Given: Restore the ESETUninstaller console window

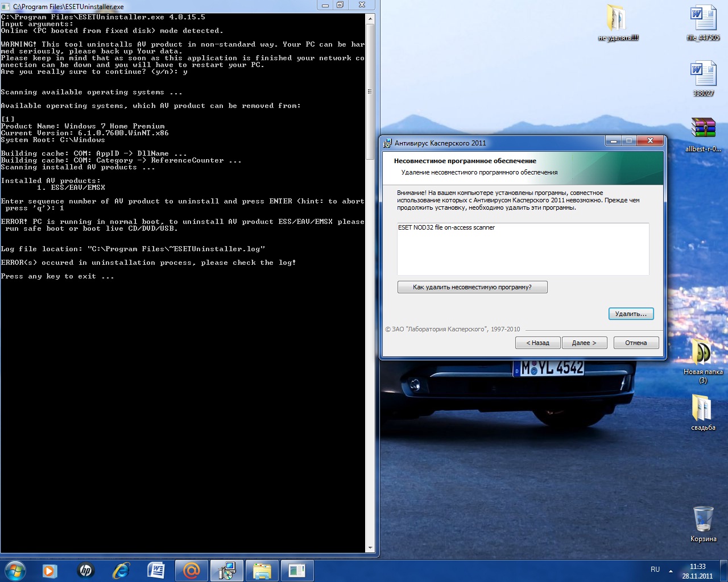Looking at the screenshot, I should (340, 5).
